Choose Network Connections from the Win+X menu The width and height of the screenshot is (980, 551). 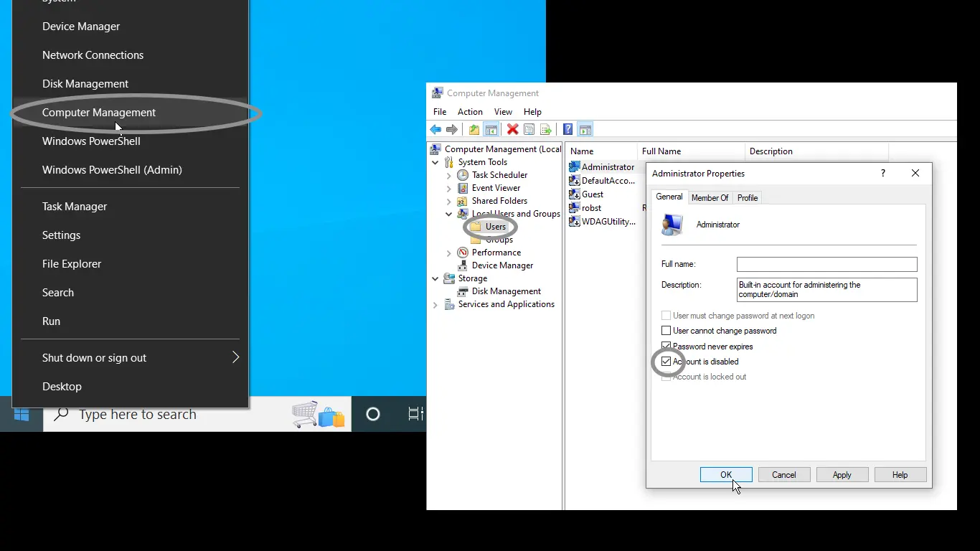[x=131, y=55]
